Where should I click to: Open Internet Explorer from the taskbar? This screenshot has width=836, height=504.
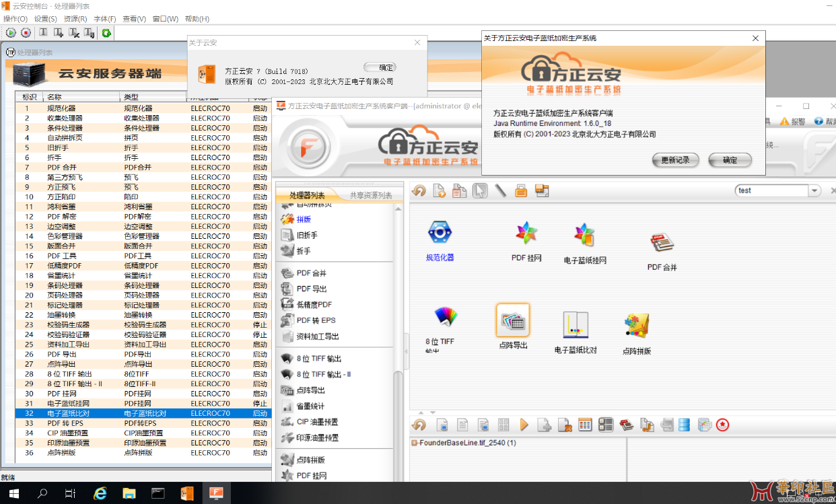pos(100,493)
